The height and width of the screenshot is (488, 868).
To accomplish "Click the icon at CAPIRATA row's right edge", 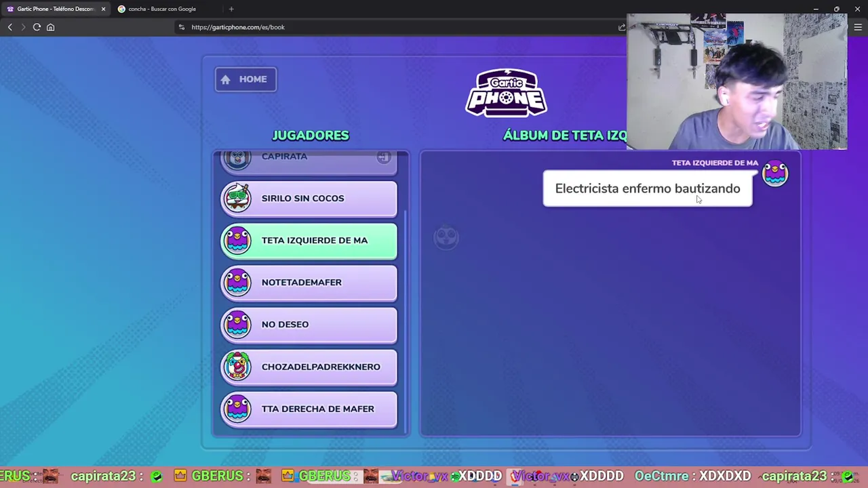I will pyautogui.click(x=384, y=157).
